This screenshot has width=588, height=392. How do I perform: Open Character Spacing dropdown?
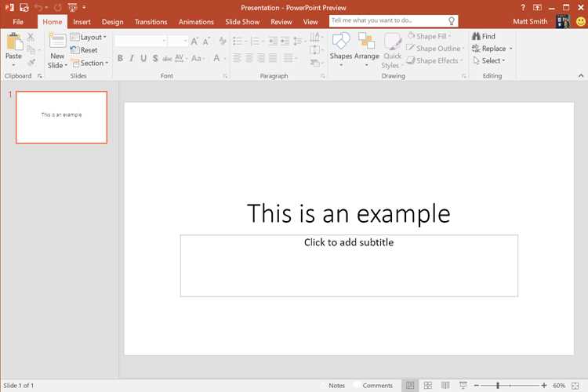click(181, 58)
